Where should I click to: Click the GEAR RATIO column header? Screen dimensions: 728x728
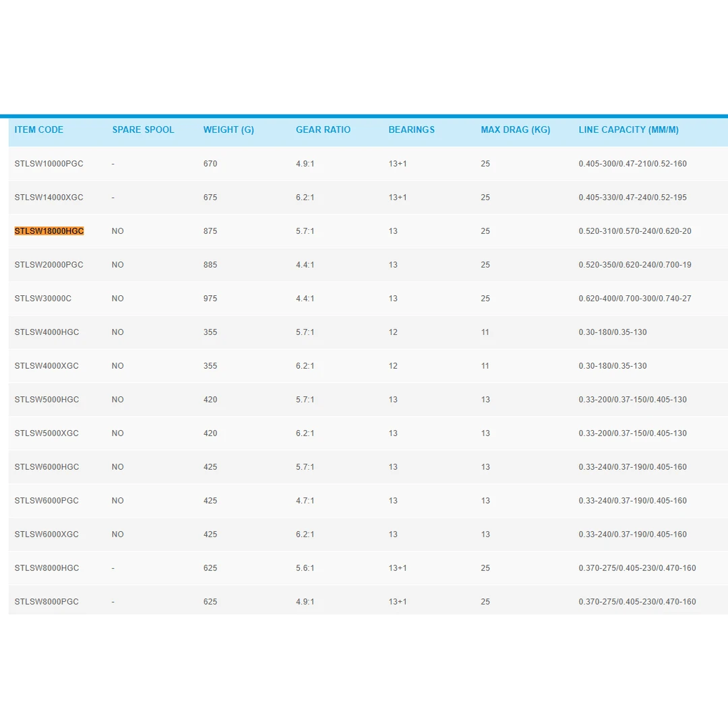[x=323, y=129]
